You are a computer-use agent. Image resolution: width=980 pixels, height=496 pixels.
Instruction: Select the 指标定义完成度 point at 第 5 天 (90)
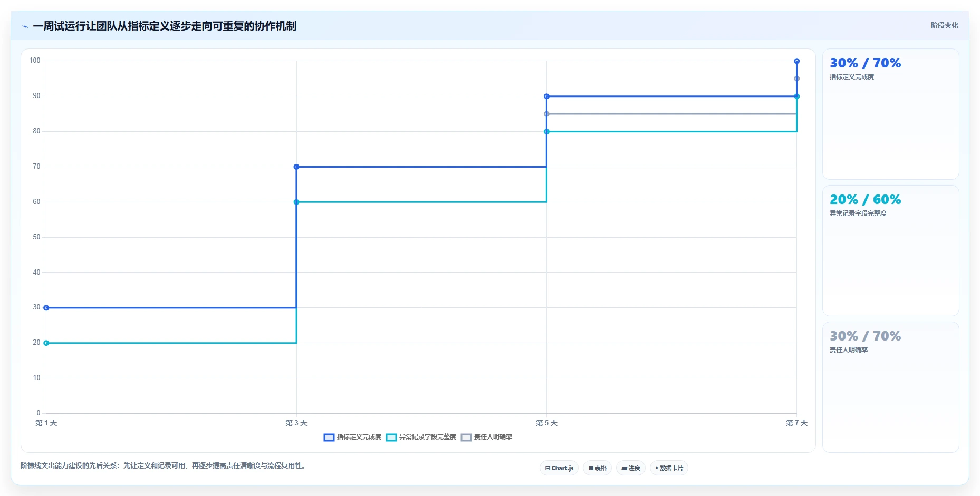546,96
